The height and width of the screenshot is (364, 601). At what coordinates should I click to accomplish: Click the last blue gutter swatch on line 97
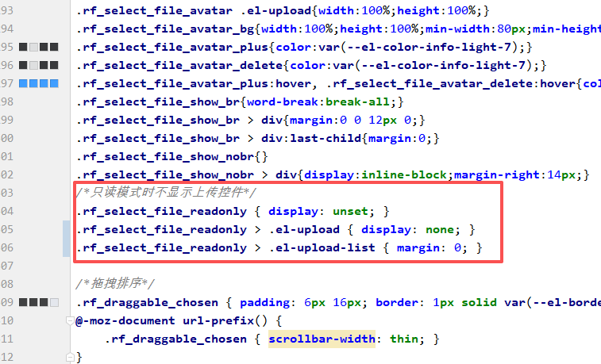click(54, 83)
